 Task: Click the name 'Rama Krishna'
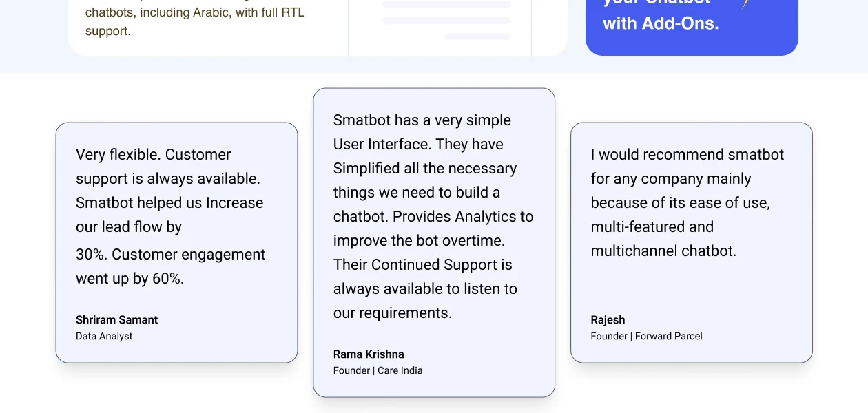point(369,354)
